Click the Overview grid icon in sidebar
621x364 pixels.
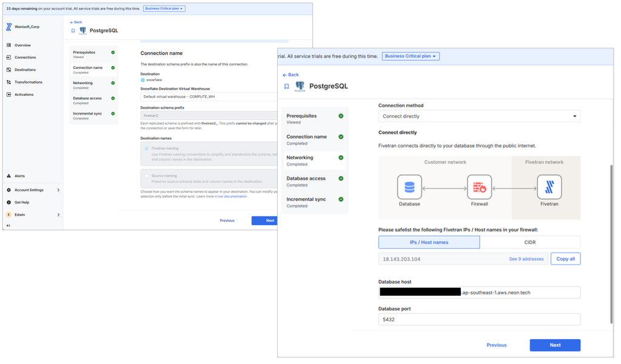pyautogui.click(x=8, y=45)
